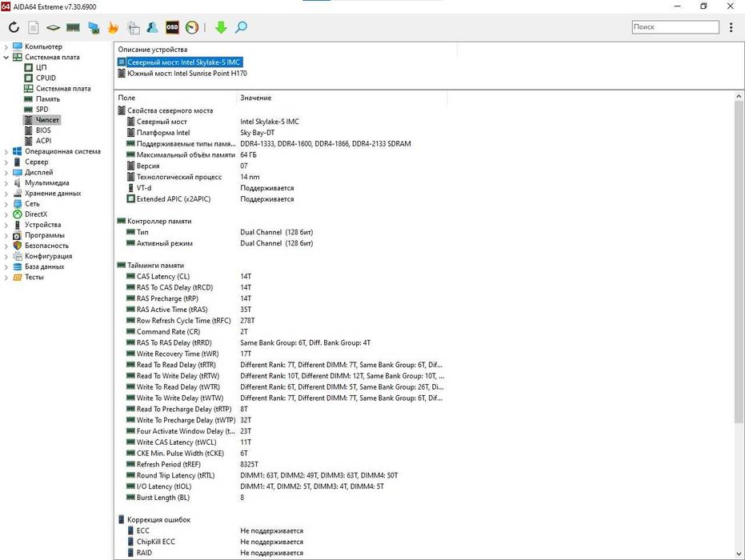This screenshot has width=745, height=560.
Task: Click the magnifier search icon
Action: point(241,27)
